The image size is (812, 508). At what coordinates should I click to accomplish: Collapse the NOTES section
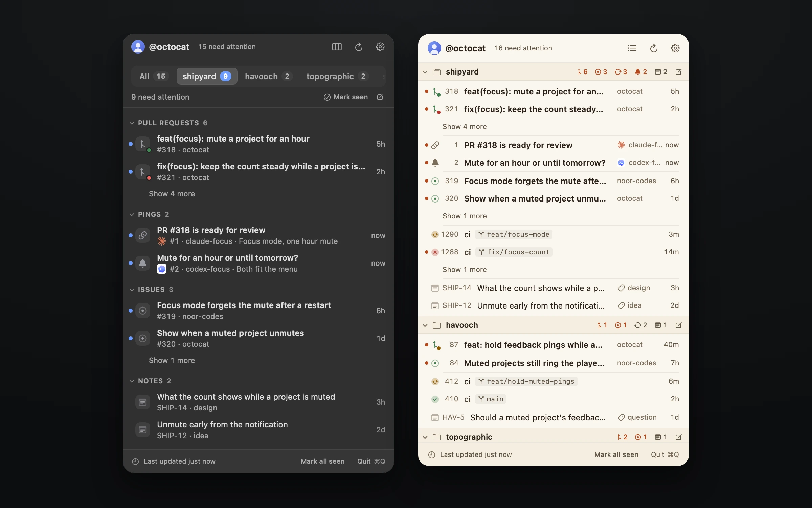[x=132, y=381]
